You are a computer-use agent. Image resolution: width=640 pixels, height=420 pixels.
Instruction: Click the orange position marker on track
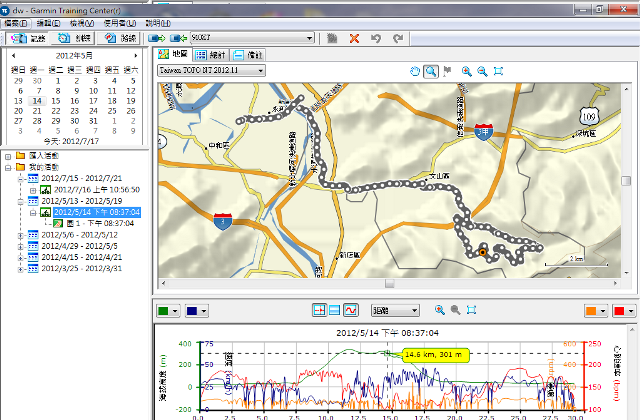483,252
